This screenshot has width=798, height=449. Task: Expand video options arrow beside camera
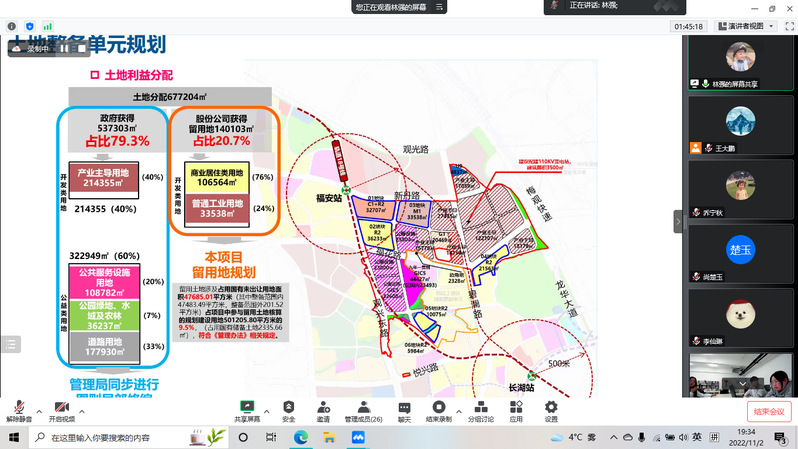84,409
